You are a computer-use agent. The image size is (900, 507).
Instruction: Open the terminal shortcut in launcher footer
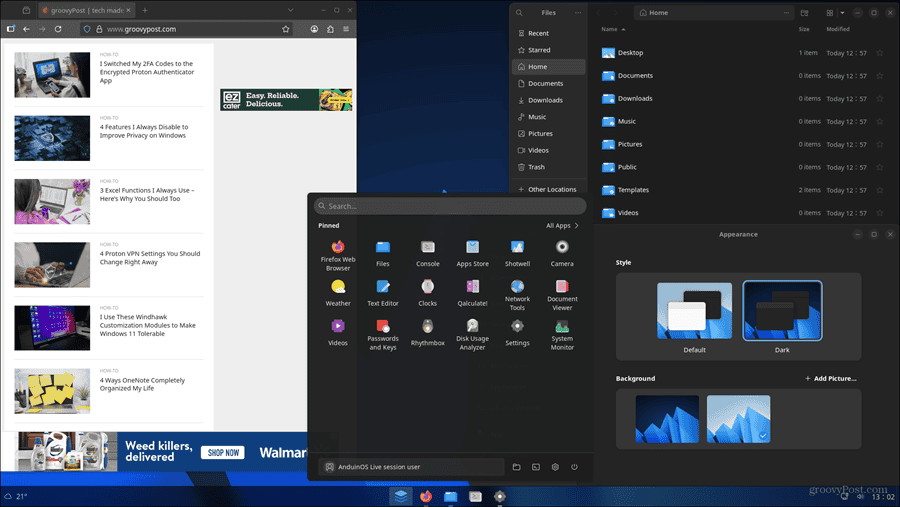point(536,467)
